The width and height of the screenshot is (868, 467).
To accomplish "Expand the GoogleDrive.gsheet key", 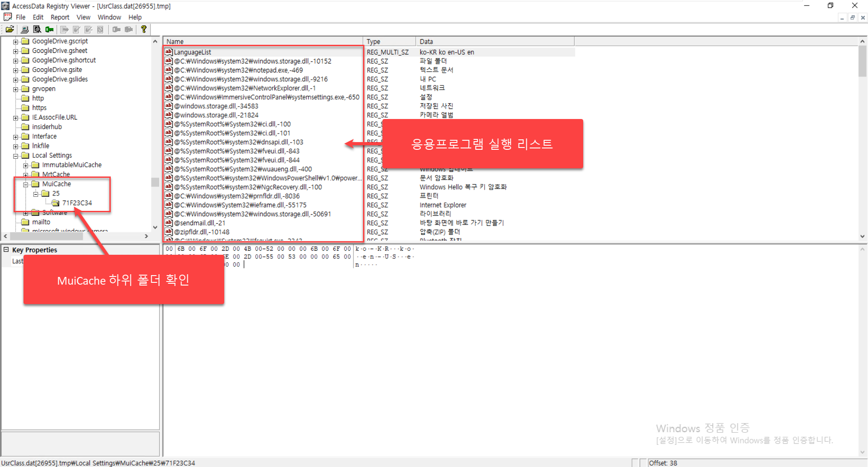I will pos(16,51).
